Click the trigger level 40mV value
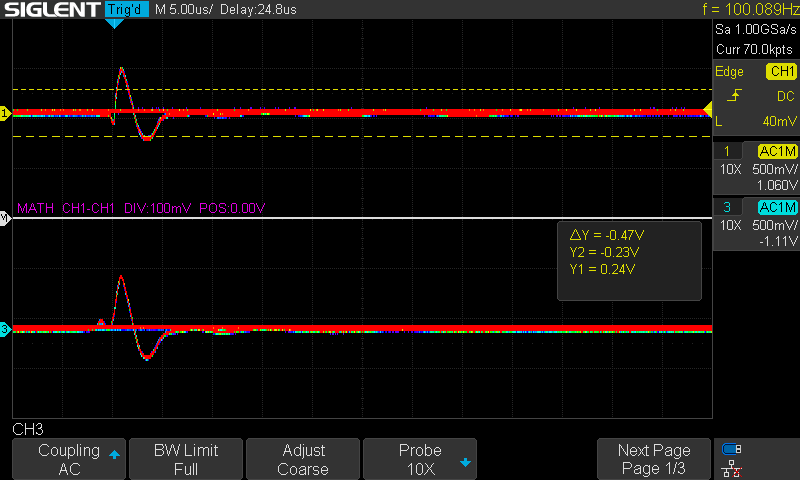 pyautogui.click(x=780, y=121)
